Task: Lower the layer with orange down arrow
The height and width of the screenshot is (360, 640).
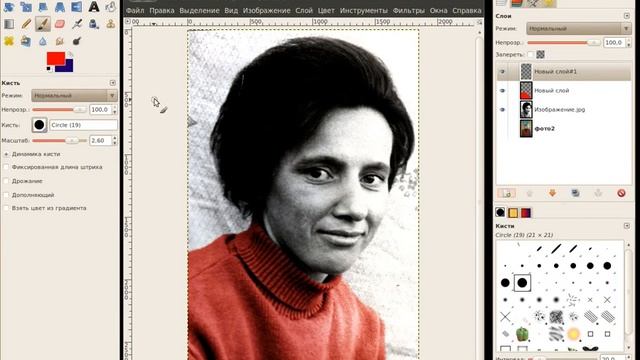Action: coord(552,193)
